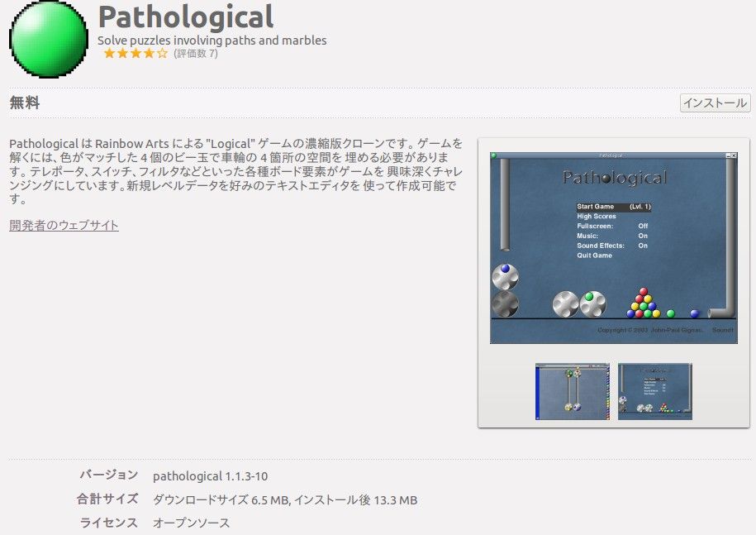Select the gameplay level thumbnail with blue bar
The image size is (756, 535).
pyautogui.click(x=573, y=391)
